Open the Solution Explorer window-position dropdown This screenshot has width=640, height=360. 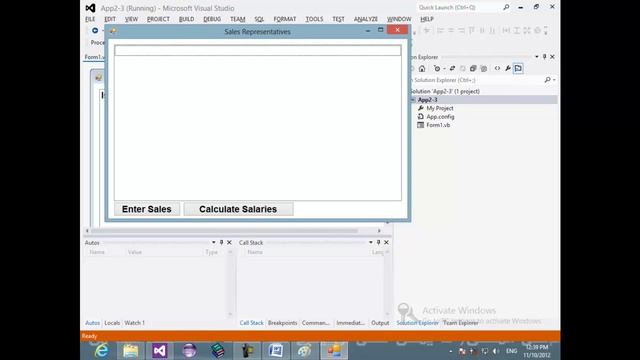click(537, 57)
